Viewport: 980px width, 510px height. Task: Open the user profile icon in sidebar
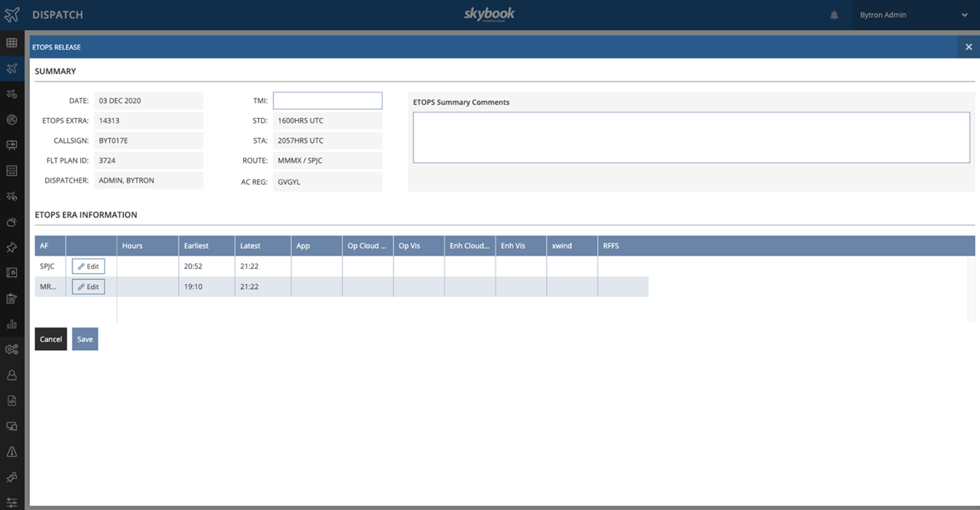point(12,375)
